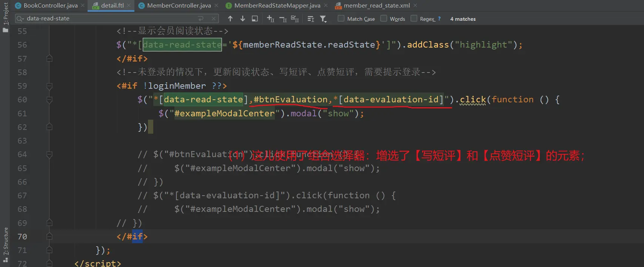Jump to previous search occurrence arrow

coord(230,19)
